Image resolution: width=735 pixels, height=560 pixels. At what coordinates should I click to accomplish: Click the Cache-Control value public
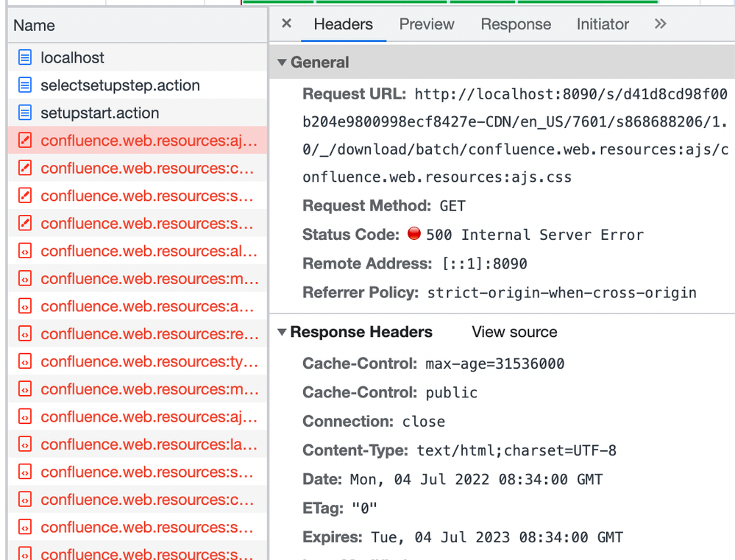(452, 392)
